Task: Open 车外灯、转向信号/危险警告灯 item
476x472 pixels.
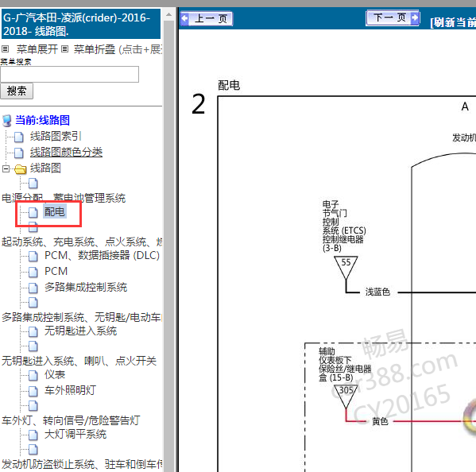Action: (x=71, y=420)
